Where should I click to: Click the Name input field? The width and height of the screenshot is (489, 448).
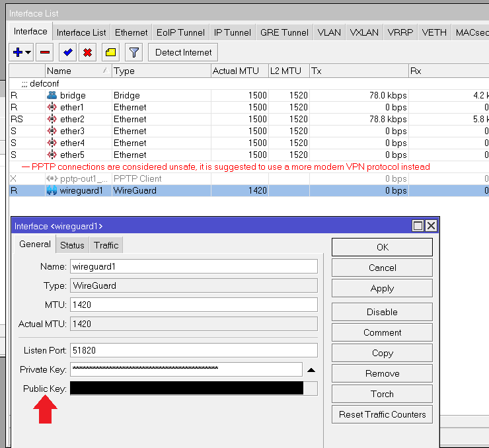click(x=194, y=266)
